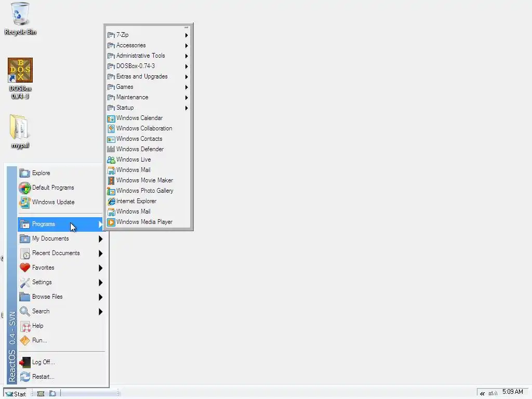
Task: Open Help from the Start menu
Action: click(60, 326)
